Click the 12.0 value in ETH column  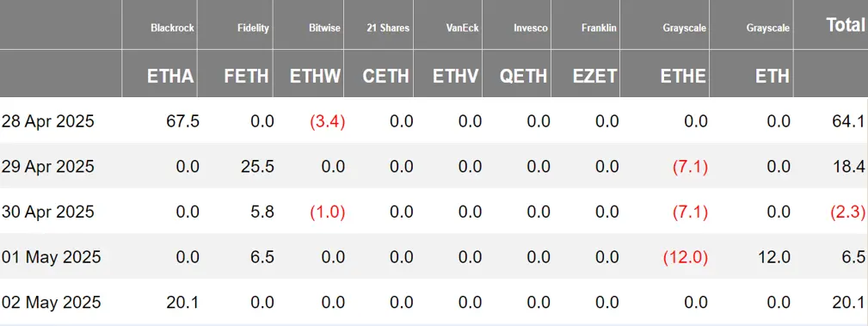[773, 257]
